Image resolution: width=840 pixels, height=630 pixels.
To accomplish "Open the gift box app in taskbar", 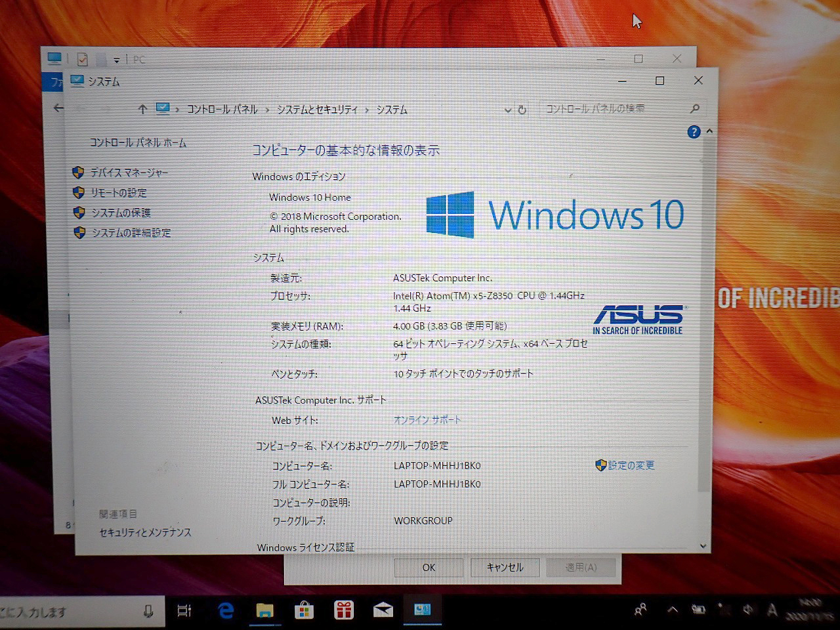I will pos(343,611).
